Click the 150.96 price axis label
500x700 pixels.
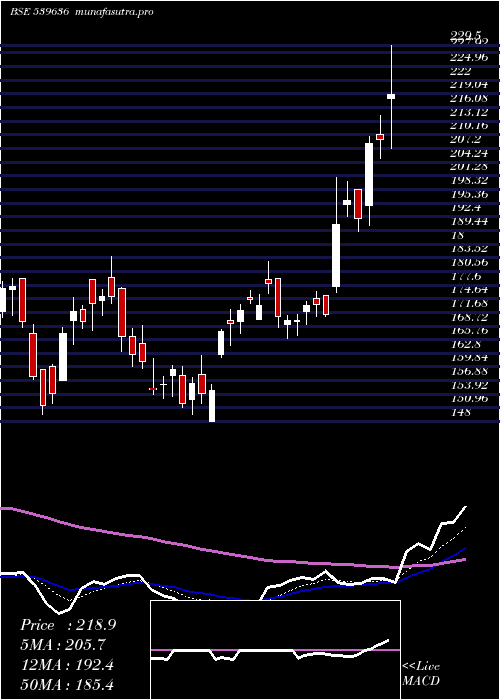coord(470,400)
